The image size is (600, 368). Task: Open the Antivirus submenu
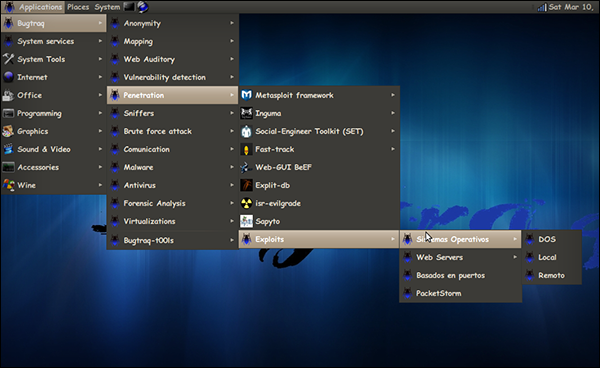[173, 185]
